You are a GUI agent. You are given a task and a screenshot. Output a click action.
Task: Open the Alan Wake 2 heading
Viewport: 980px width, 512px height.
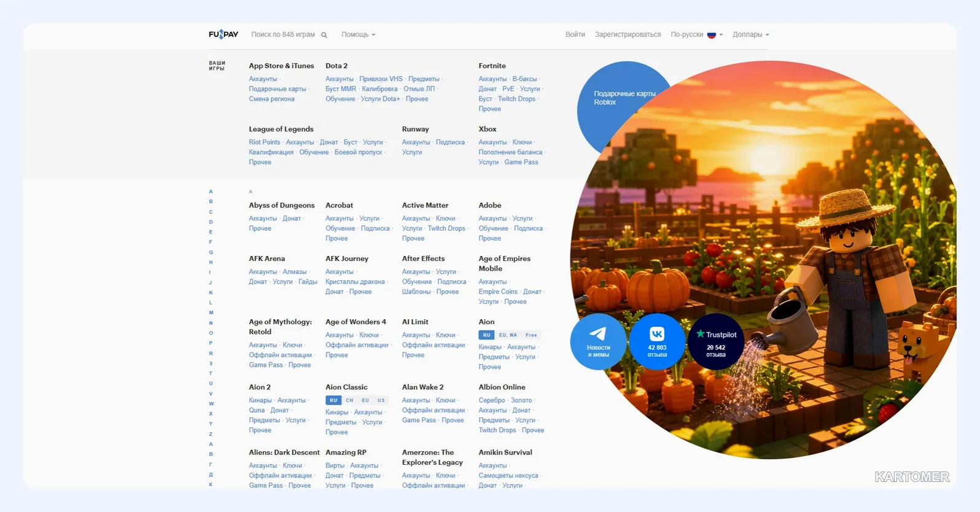tap(423, 387)
